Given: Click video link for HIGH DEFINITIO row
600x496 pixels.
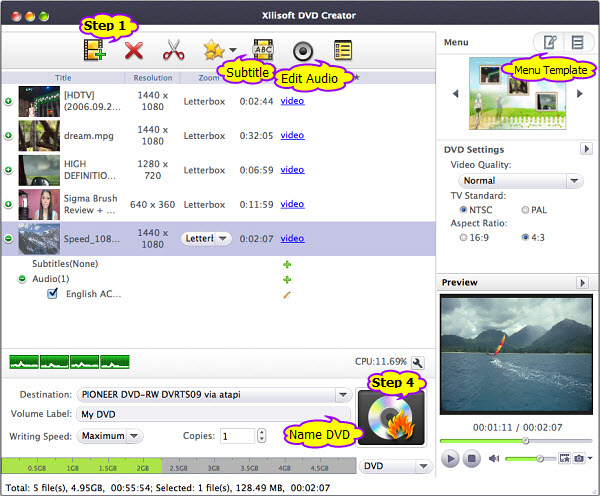Looking at the screenshot, I should 292,170.
